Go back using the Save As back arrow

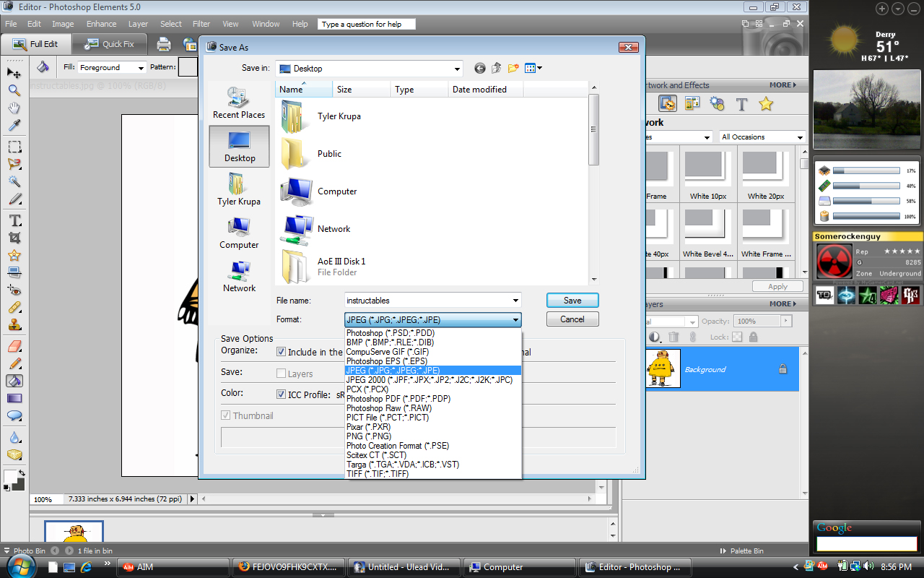coord(480,69)
